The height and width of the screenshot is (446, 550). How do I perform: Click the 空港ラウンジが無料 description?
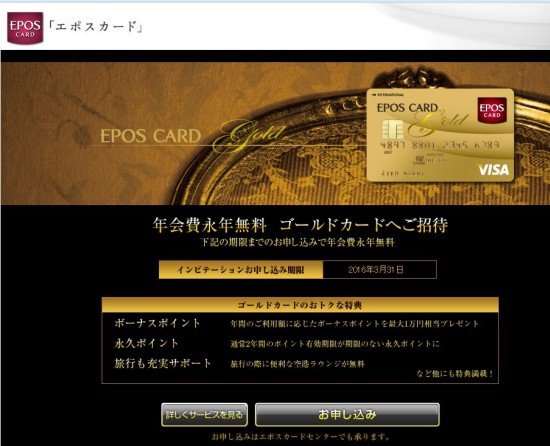(x=297, y=364)
